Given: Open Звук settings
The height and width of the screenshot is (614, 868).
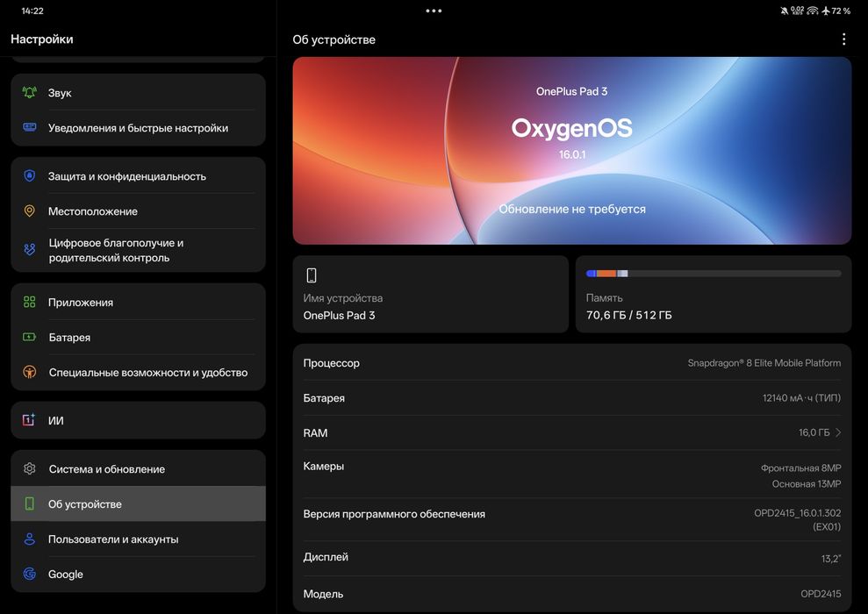Looking at the screenshot, I should [139, 92].
